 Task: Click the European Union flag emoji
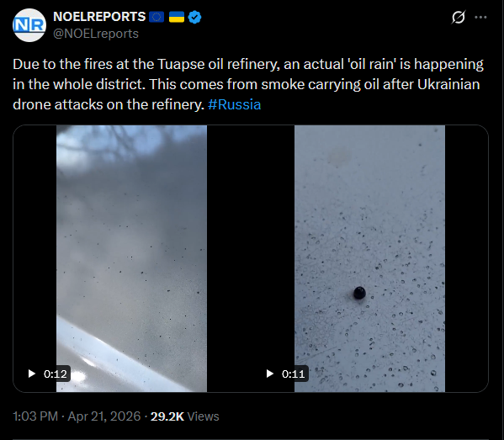157,17
